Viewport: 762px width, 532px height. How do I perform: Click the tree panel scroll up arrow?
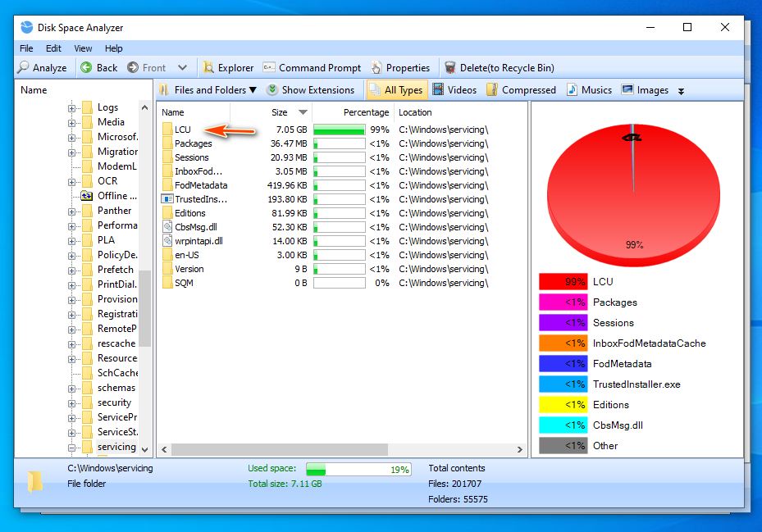click(145, 107)
